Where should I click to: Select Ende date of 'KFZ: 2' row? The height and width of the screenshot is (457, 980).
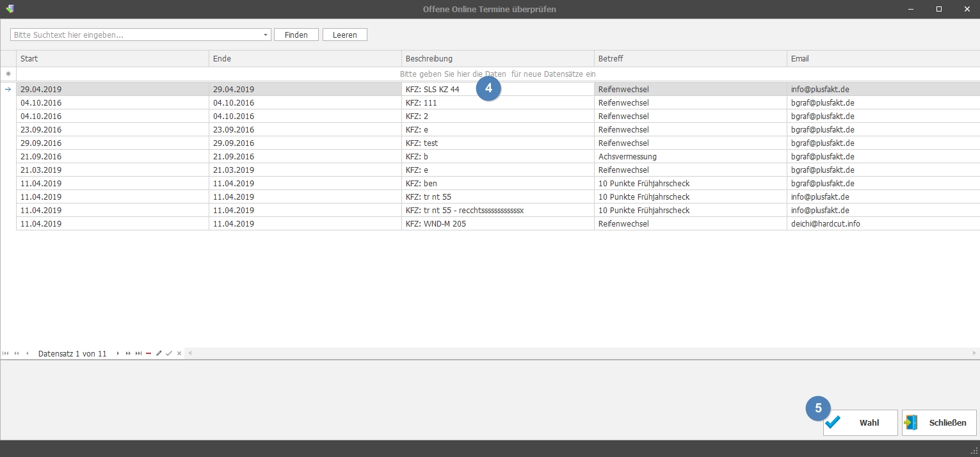(305, 116)
